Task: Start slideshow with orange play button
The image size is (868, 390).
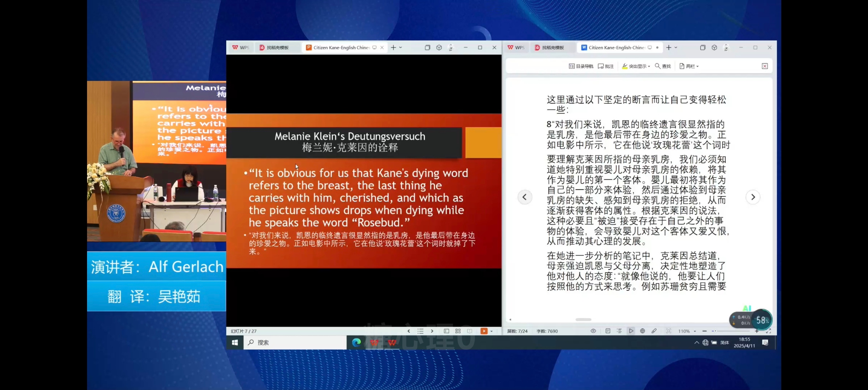Action: coord(484,331)
